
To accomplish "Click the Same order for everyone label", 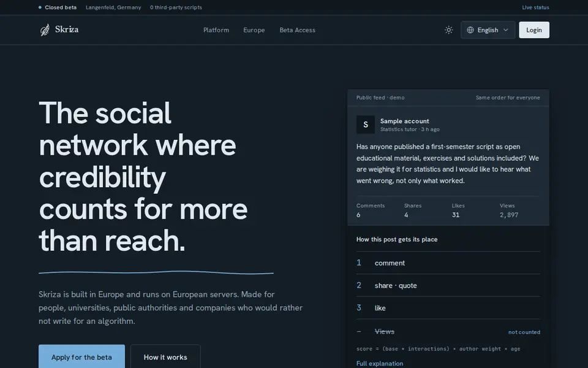I will (x=508, y=98).
